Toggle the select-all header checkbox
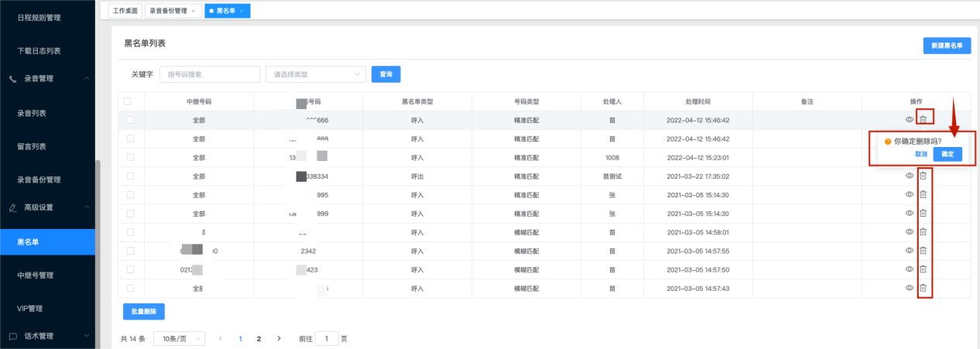Screen dimensions: 980x349 [128, 101]
